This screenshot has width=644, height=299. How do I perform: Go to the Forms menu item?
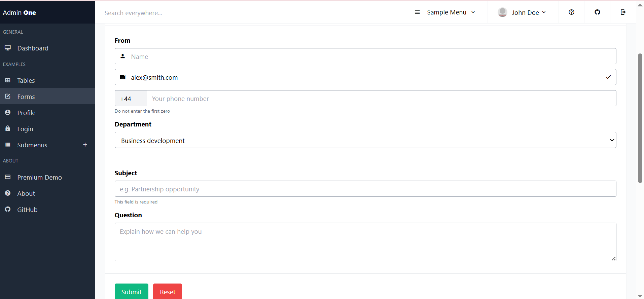click(x=26, y=97)
